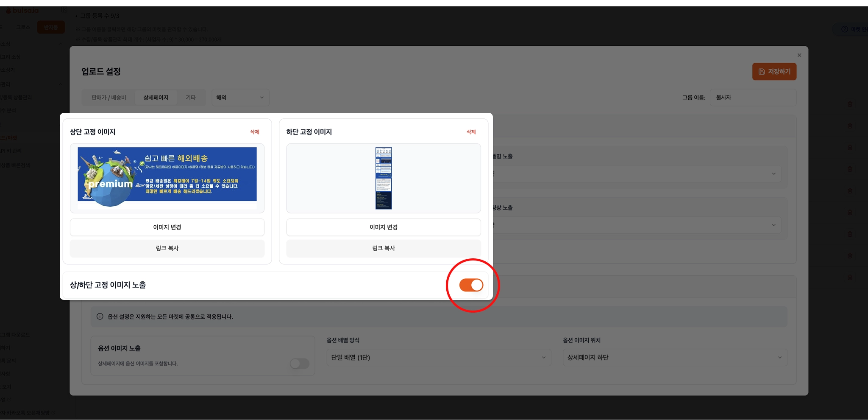Collapse the 관리 section in the sidebar
The image size is (868, 420).
pyautogui.click(x=60, y=84)
